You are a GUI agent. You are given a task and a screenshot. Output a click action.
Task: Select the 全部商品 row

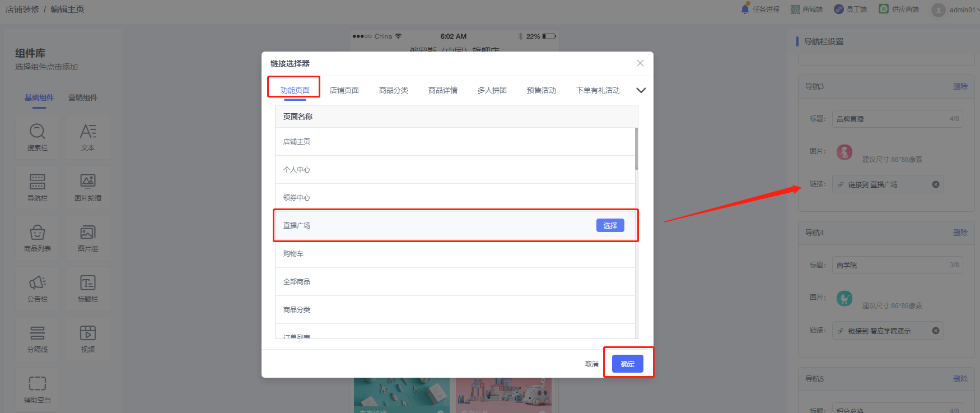coord(455,282)
